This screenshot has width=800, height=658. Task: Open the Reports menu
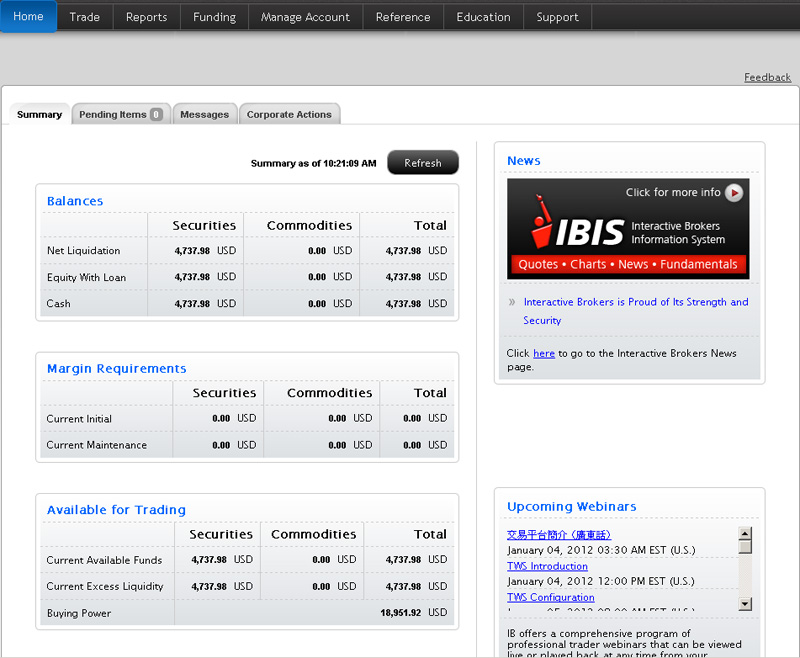click(146, 17)
